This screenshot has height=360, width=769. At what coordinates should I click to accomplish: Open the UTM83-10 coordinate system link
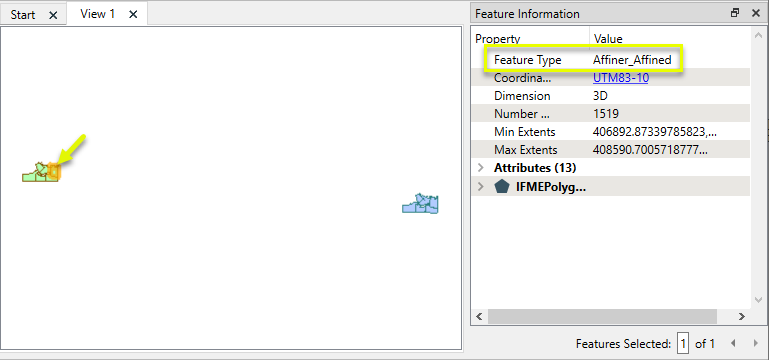click(620, 77)
